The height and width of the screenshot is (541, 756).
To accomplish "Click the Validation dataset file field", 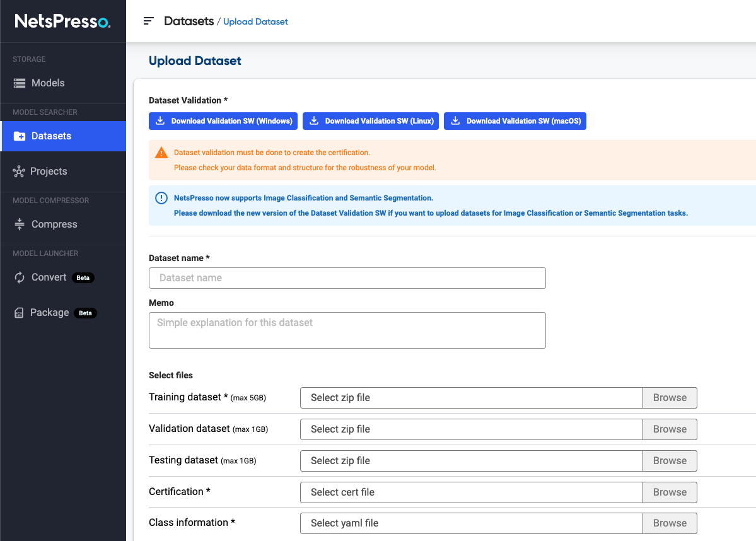I will pos(471,429).
